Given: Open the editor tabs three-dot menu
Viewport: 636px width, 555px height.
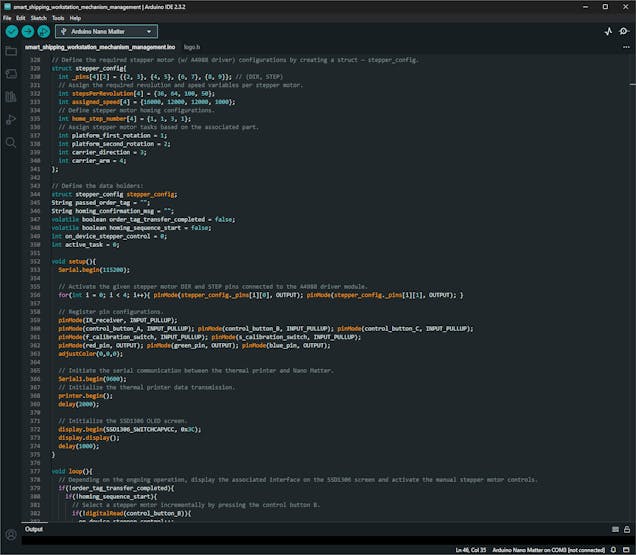Looking at the screenshot, I should tap(625, 47).
